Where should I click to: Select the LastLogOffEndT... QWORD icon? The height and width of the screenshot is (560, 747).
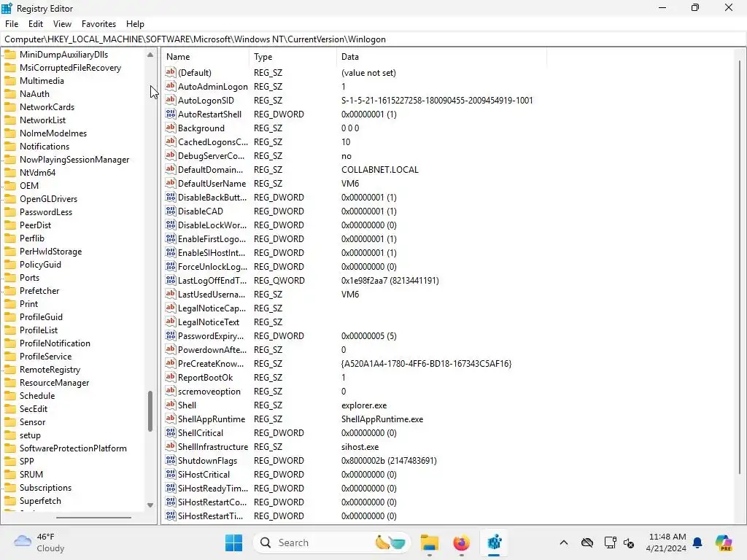pos(171,280)
